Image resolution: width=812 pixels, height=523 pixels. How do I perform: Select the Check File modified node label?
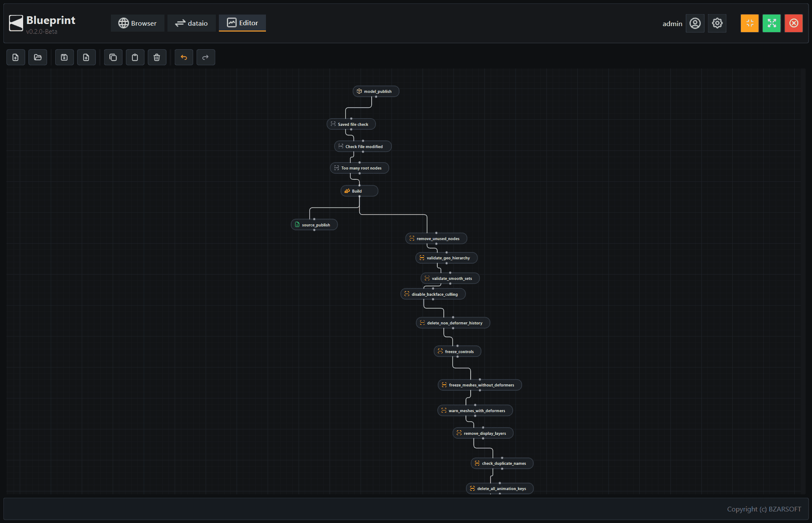(x=364, y=147)
